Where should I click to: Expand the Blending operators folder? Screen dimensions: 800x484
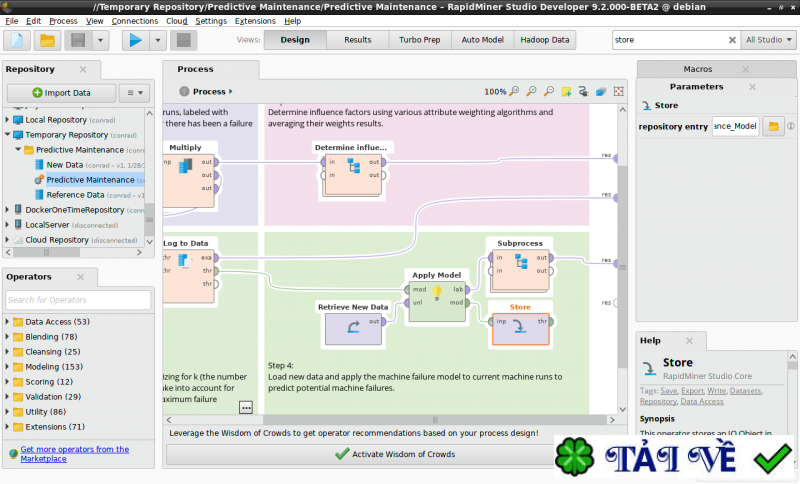7,337
